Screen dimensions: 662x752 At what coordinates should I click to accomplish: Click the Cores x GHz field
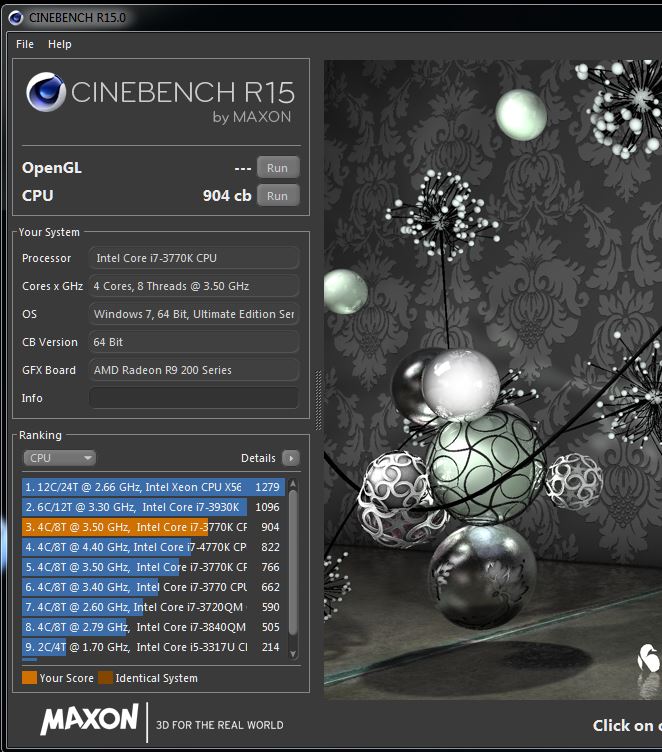pos(194,286)
